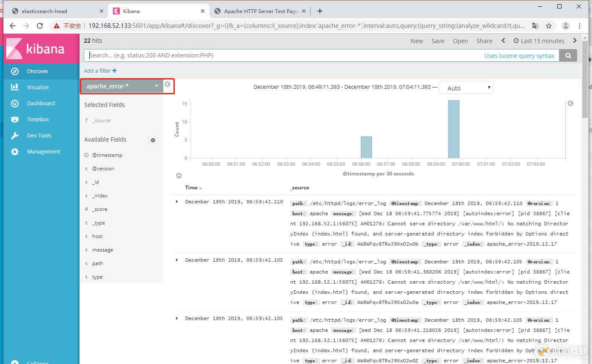The image size is (592, 364).
Task: Open the browser profile avatar icon
Action: [565, 26]
